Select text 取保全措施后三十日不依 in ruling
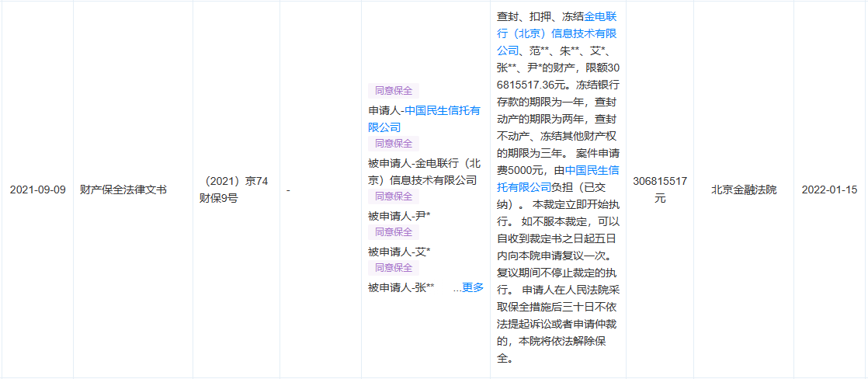Viewport: 868px width, 379px height. click(557, 308)
